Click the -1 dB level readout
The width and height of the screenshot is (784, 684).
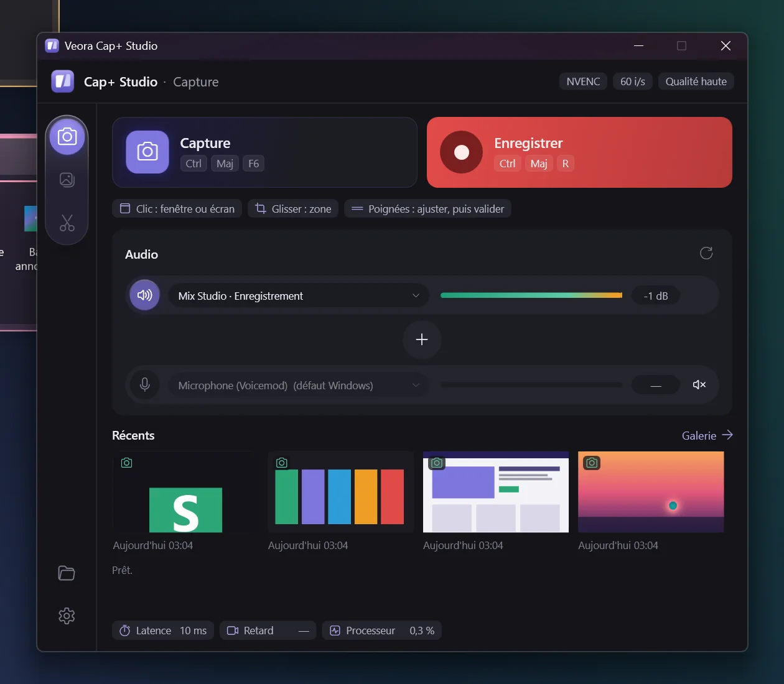tap(656, 296)
